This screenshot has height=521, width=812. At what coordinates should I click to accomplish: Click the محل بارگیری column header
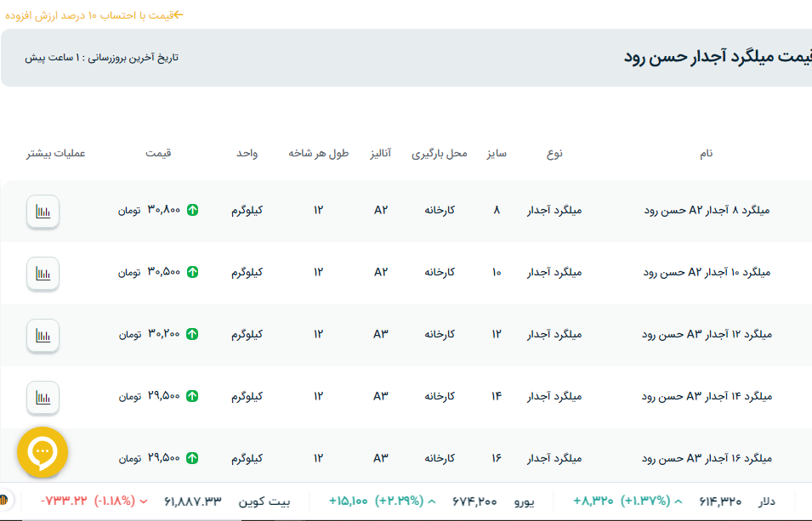(440, 154)
